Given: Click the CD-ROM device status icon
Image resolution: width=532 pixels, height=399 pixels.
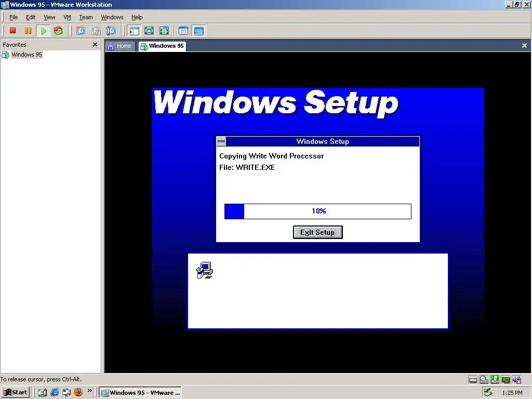Looking at the screenshot, I should (x=484, y=380).
